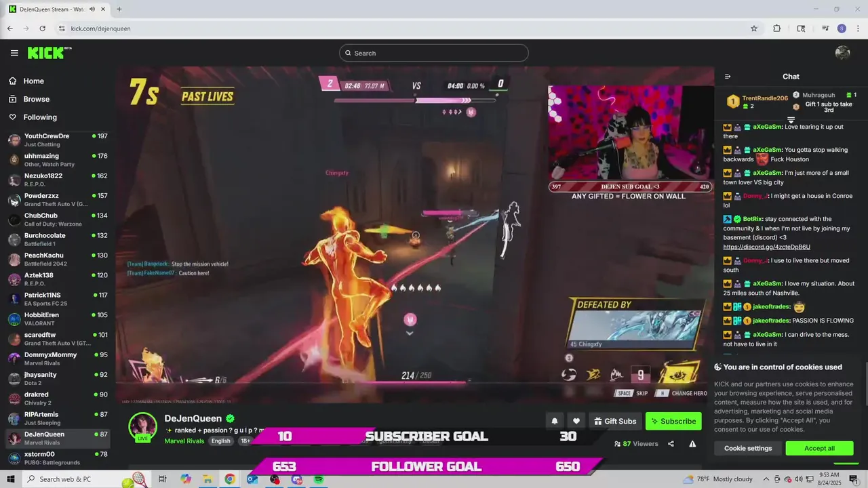Open Spotify from the taskbar
The height and width of the screenshot is (488, 868).
pos(318,479)
